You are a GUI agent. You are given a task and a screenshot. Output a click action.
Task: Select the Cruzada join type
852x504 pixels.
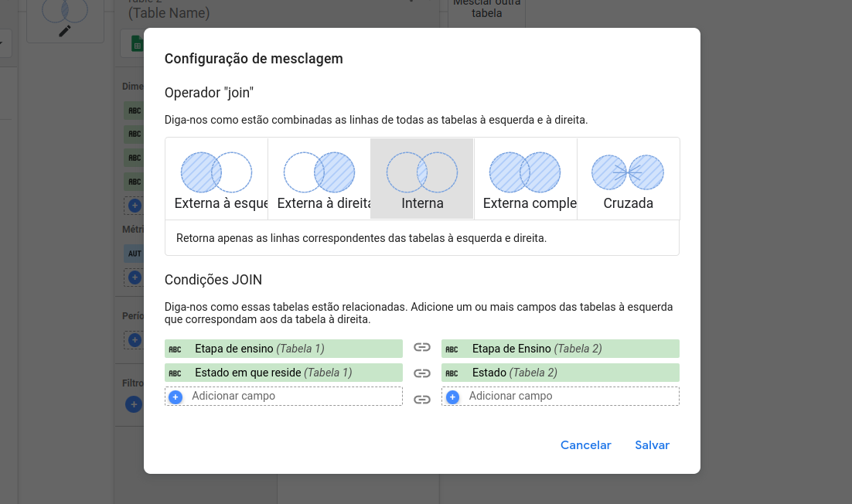[628, 179]
